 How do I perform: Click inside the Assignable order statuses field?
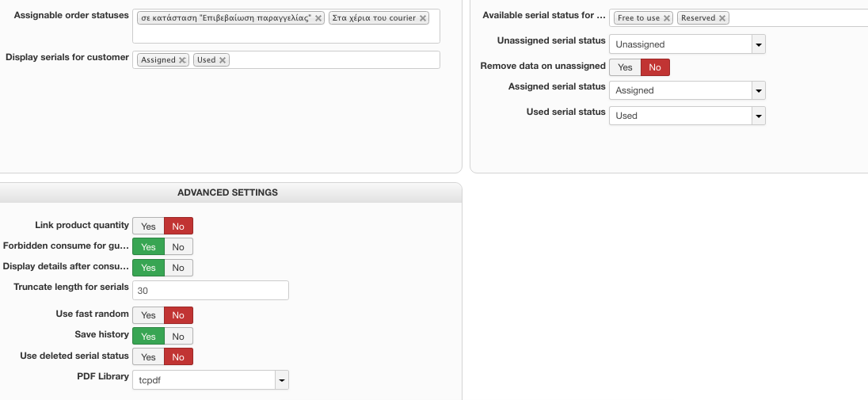tap(285, 33)
